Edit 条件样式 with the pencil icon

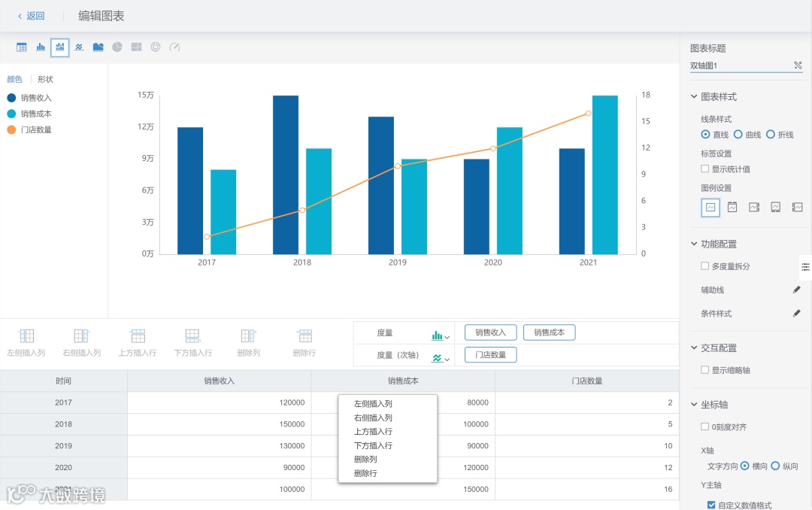click(796, 313)
